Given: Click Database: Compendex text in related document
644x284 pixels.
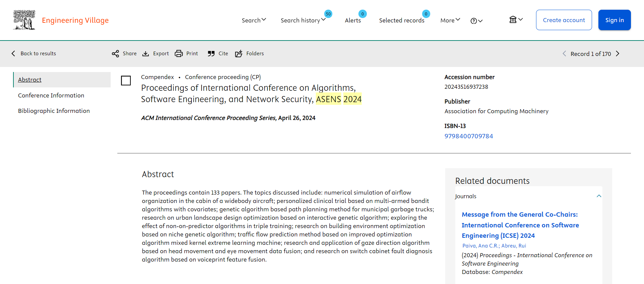Looking at the screenshot, I should 492,272.
